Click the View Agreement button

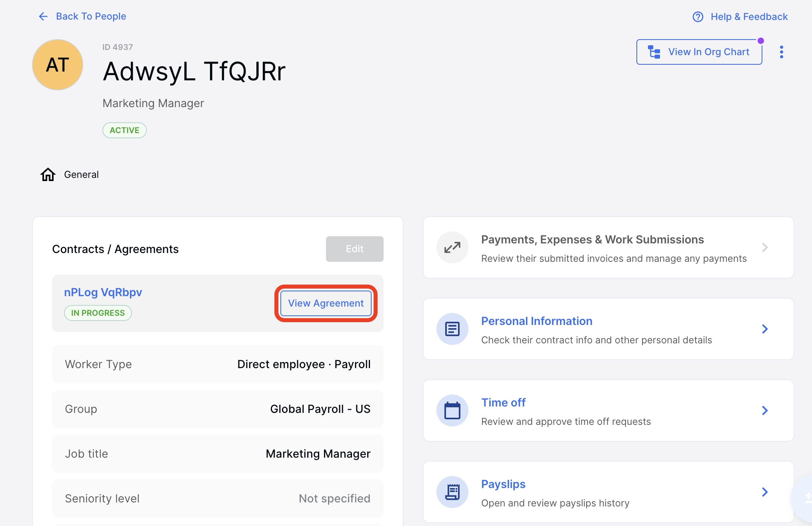tap(326, 303)
